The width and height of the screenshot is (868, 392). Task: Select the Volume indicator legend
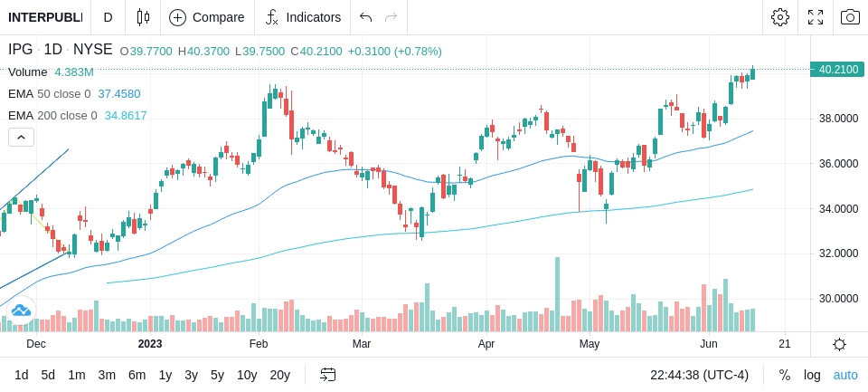point(28,72)
